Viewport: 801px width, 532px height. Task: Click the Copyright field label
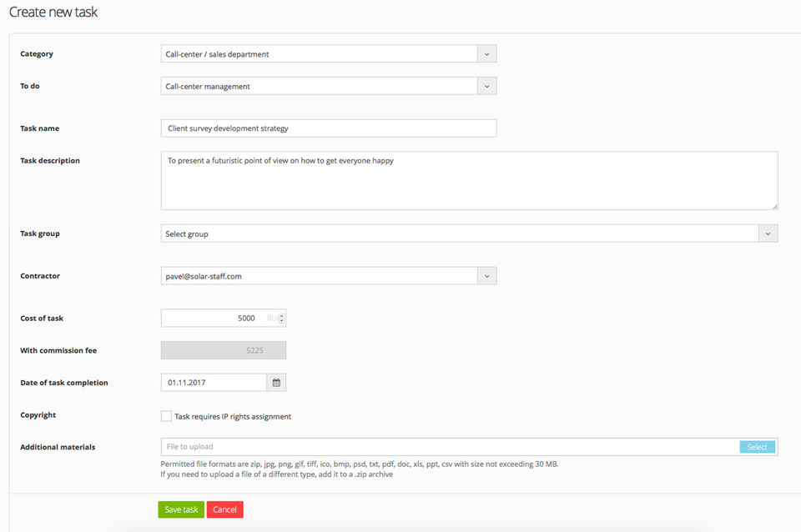38,415
